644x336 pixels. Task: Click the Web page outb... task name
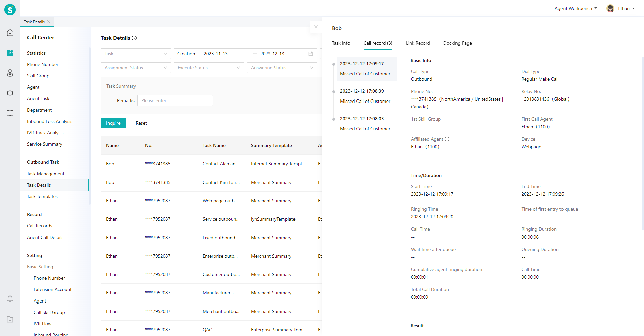point(220,201)
